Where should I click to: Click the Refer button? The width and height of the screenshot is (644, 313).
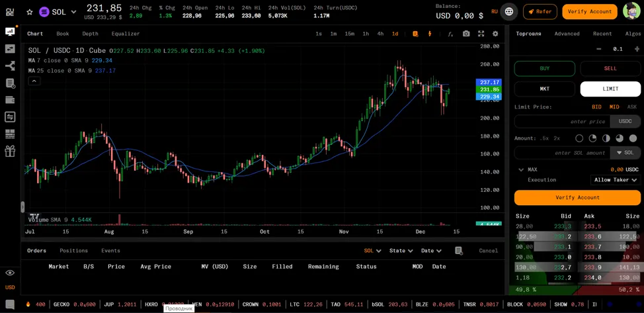[540, 11]
